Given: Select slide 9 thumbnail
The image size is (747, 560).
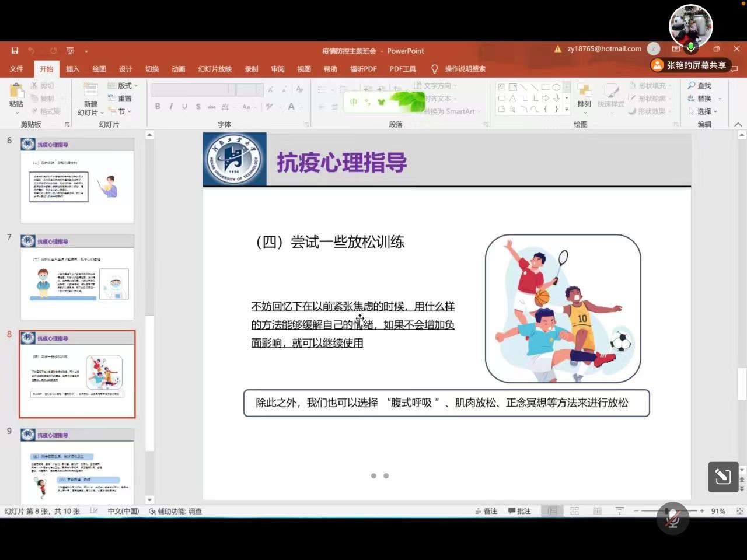Looking at the screenshot, I should coord(78,467).
